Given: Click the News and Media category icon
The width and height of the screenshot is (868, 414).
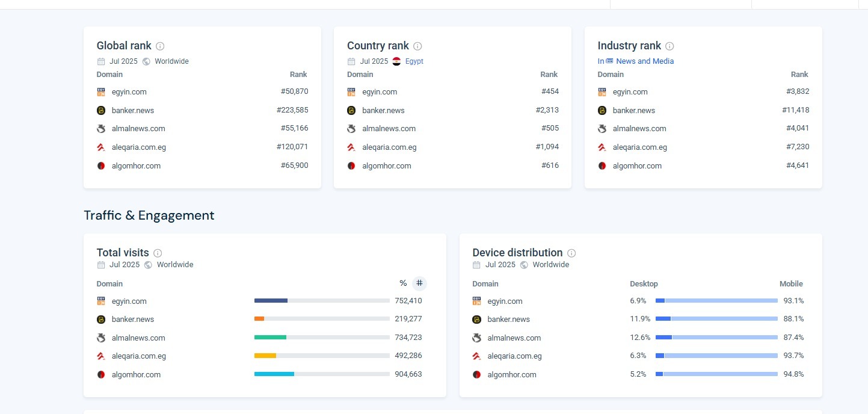Looking at the screenshot, I should [x=609, y=61].
